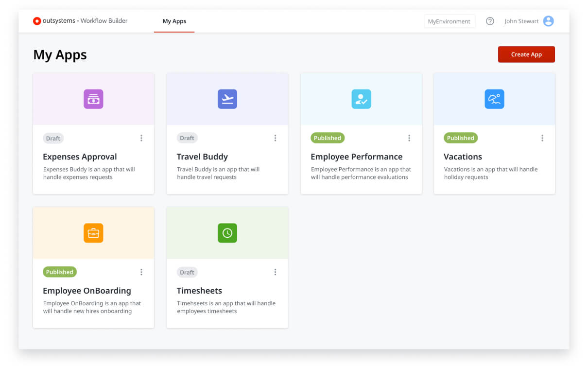Open three-dot menu on Travel Buddy card

click(x=275, y=138)
